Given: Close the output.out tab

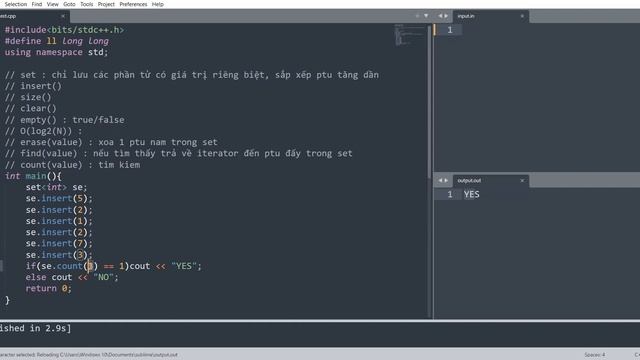Looking at the screenshot, I should (522, 180).
